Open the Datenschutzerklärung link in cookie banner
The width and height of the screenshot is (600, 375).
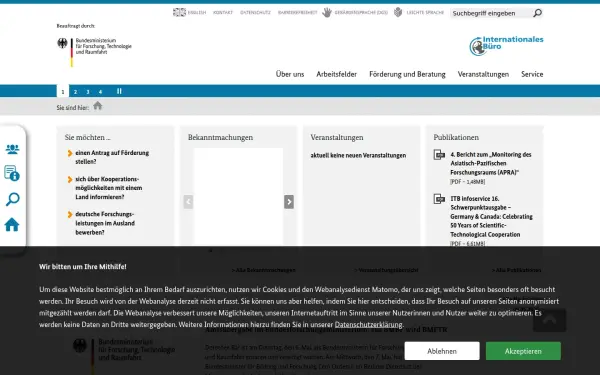click(x=368, y=324)
